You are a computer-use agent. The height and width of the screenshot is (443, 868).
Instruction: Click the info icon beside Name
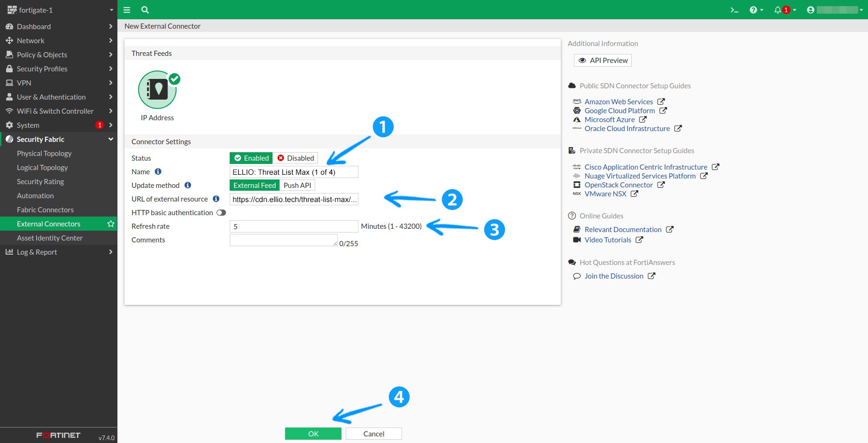[x=158, y=172]
